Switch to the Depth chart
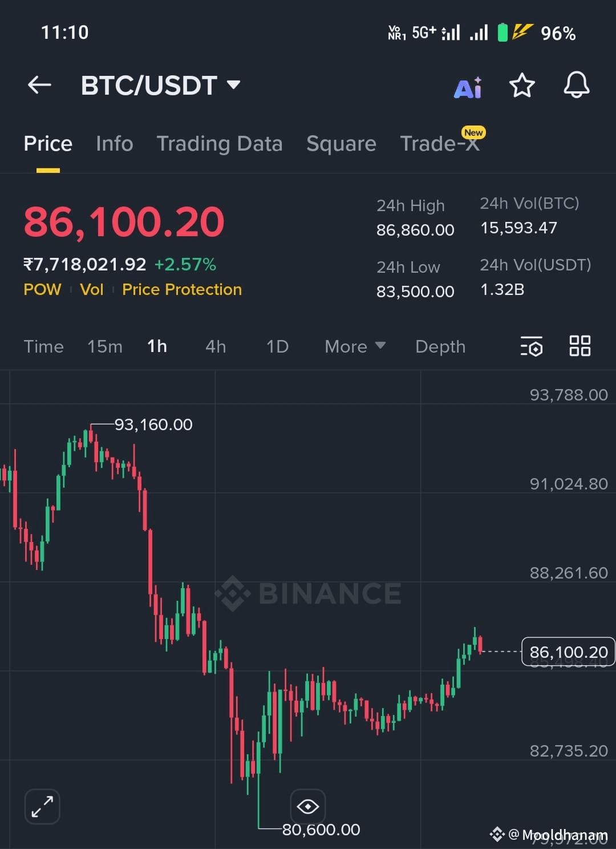 coord(440,347)
